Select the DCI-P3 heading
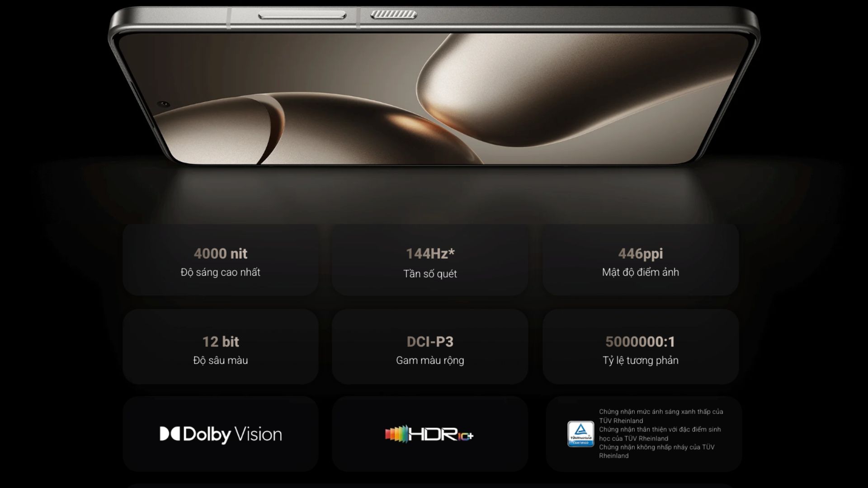 click(x=430, y=342)
